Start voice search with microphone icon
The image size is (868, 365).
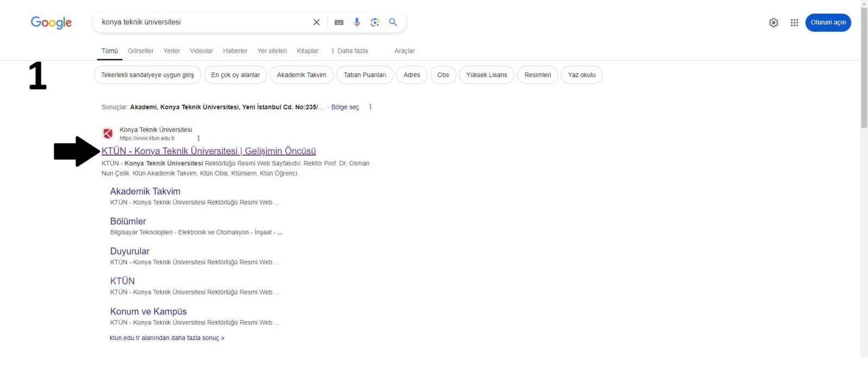point(357,22)
